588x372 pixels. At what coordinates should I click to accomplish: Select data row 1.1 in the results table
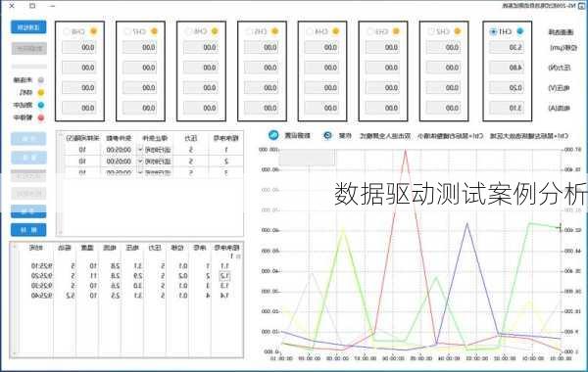tap(129, 266)
